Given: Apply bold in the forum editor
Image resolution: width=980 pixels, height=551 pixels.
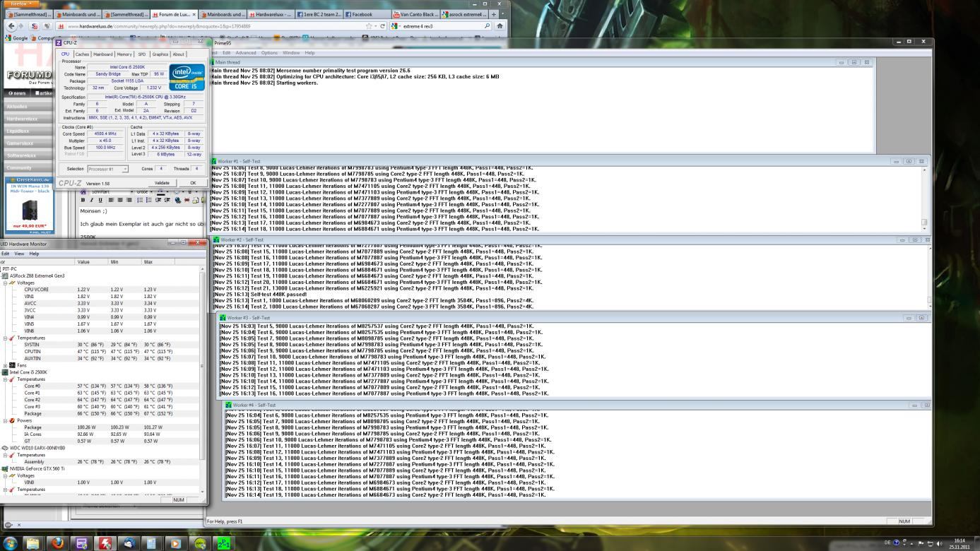Looking at the screenshot, I should click(83, 200).
